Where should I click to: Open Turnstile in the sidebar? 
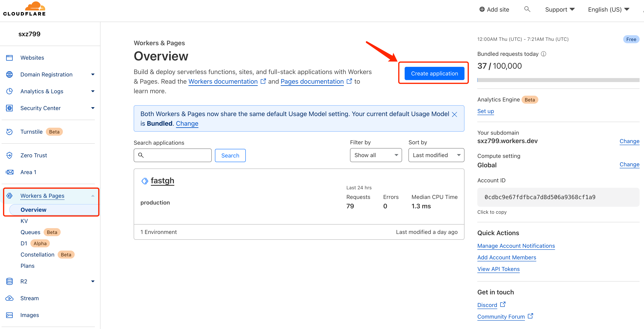31,132
